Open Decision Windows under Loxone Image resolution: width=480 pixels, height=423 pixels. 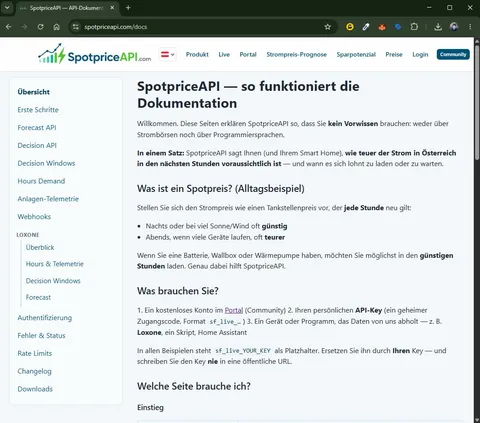click(53, 281)
